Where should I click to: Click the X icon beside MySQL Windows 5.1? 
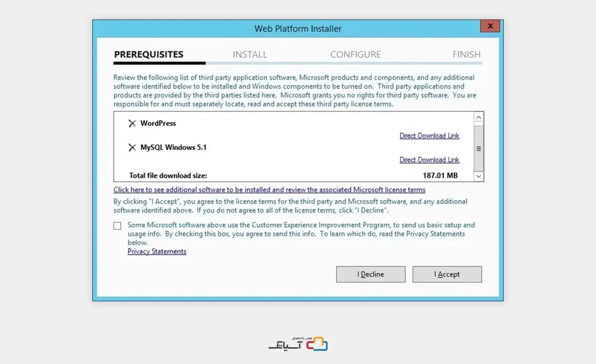click(132, 148)
